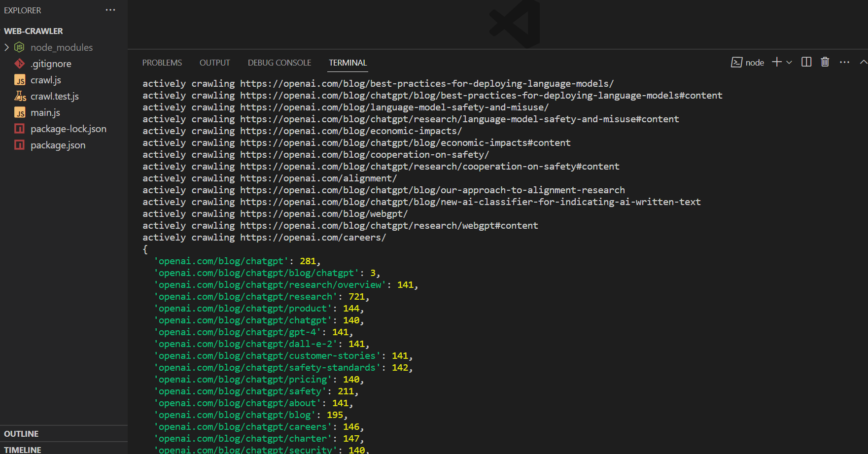Click the 'chatgpt/about' output line
Screen dimensions: 868x454
(x=253, y=403)
